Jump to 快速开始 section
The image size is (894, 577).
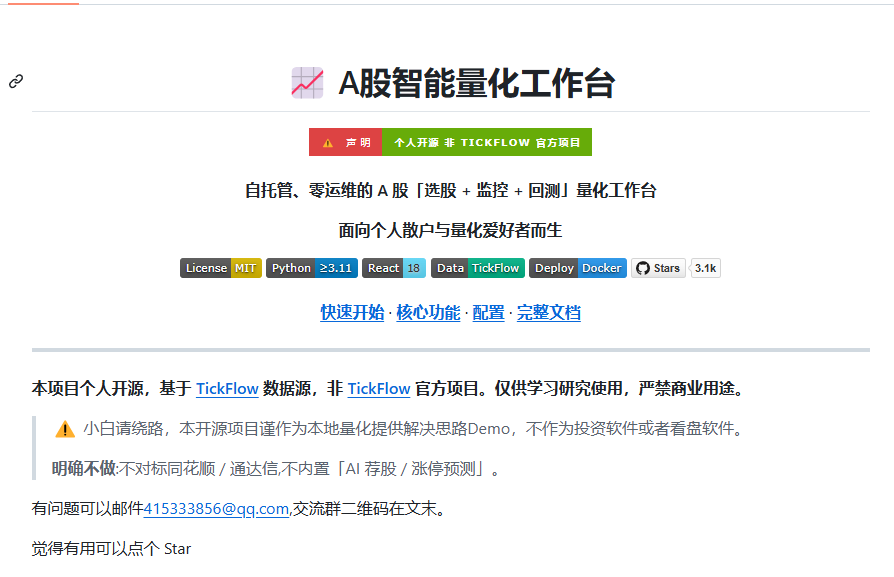352,312
